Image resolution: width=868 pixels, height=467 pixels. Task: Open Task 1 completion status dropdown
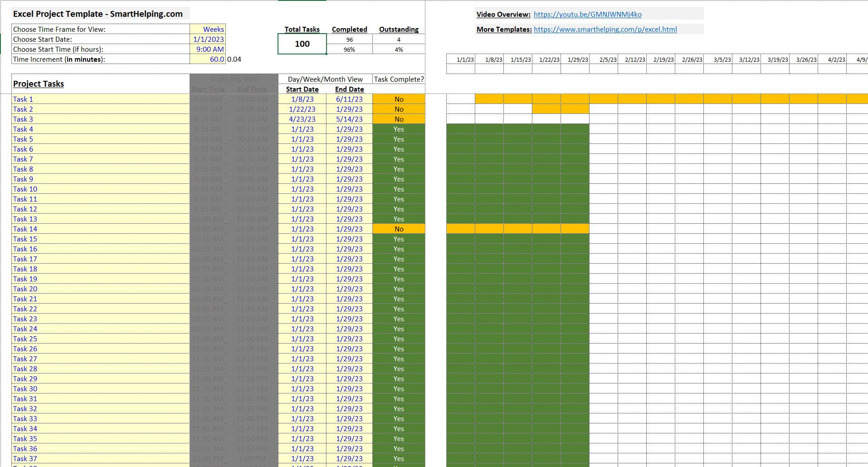coord(398,99)
